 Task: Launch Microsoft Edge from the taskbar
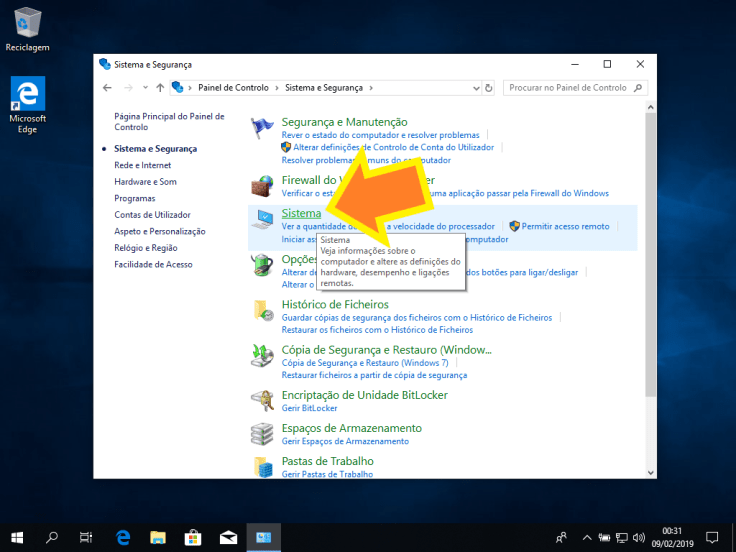pyautogui.click(x=123, y=537)
